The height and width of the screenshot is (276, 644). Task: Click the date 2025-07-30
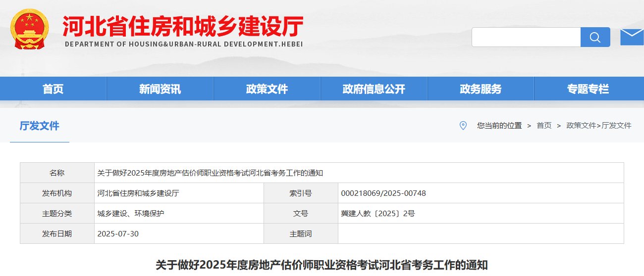tap(118, 233)
